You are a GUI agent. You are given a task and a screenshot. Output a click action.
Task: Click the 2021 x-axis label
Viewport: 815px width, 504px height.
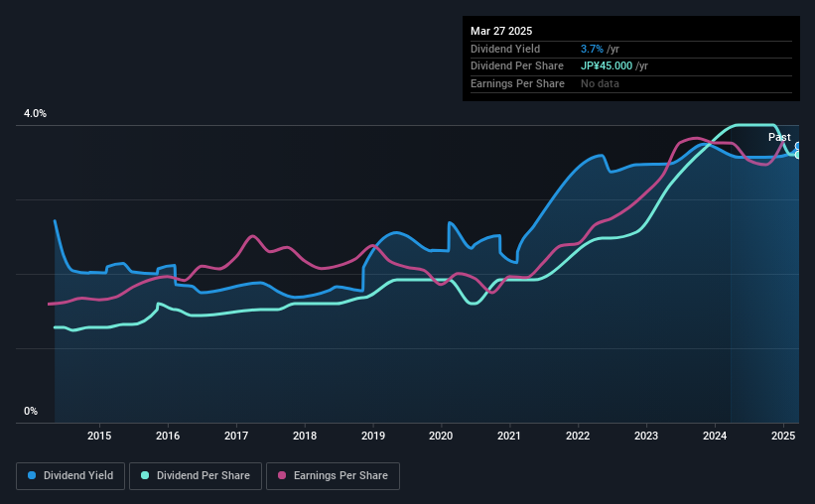(x=509, y=436)
